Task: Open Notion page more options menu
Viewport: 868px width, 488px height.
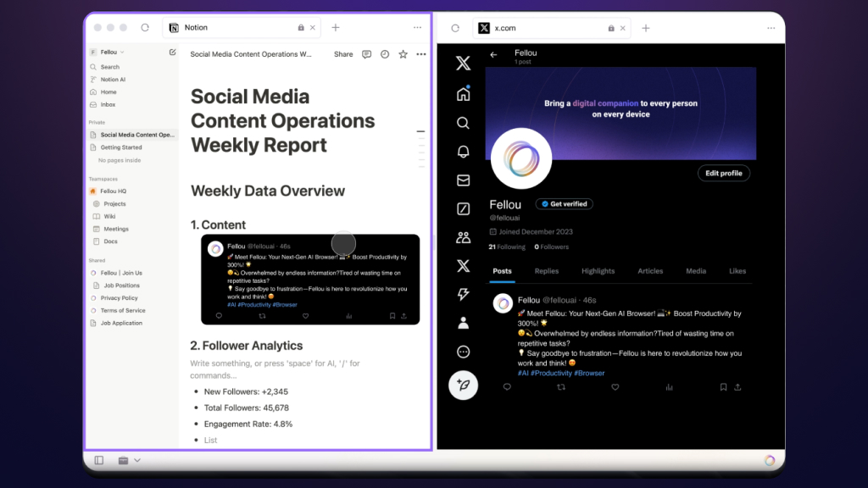Action: click(x=421, y=54)
